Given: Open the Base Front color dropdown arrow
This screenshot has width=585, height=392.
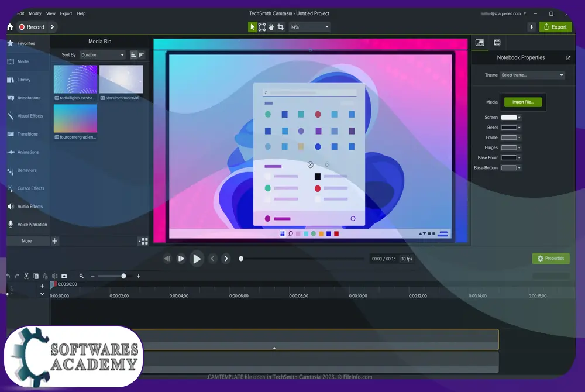Looking at the screenshot, I should 519,158.
